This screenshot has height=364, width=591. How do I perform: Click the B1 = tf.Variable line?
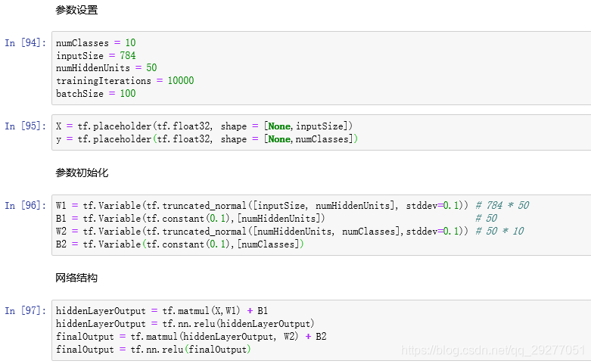tap(277, 218)
